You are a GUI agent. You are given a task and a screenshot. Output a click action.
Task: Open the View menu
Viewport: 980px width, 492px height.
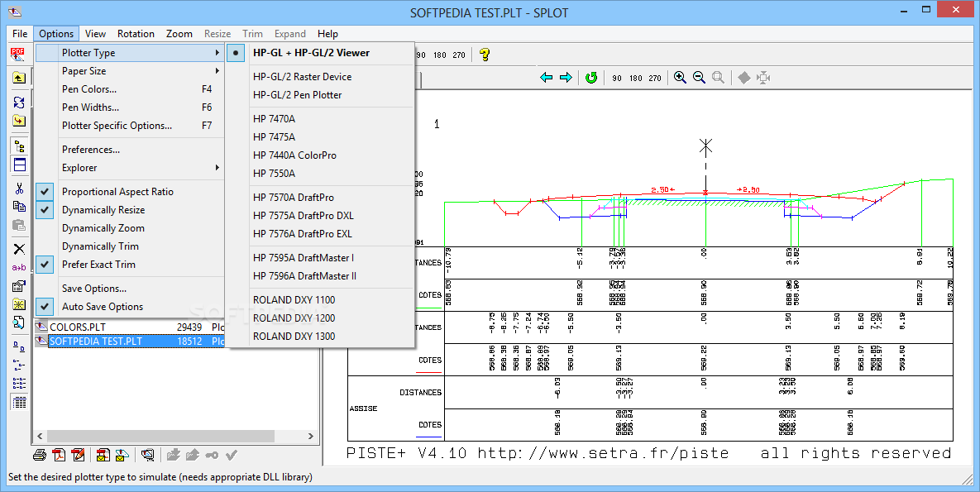[x=95, y=34]
